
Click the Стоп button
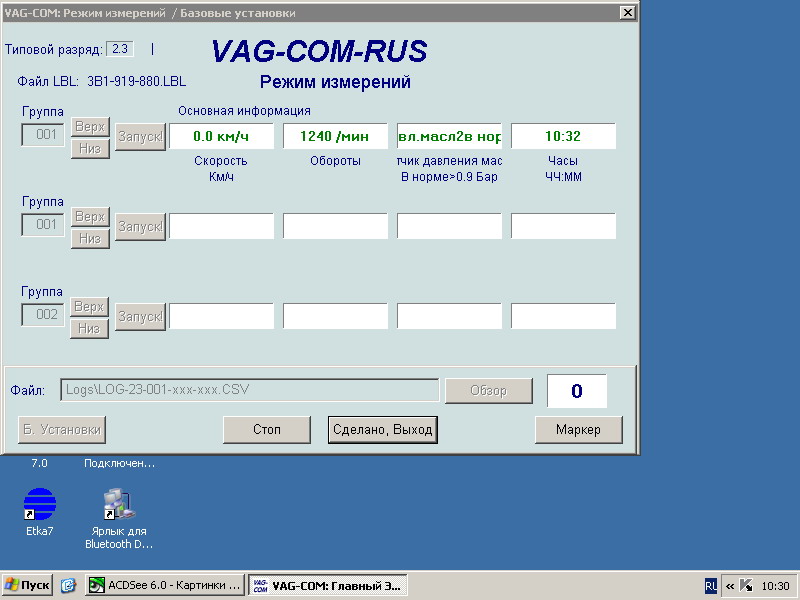(x=267, y=430)
